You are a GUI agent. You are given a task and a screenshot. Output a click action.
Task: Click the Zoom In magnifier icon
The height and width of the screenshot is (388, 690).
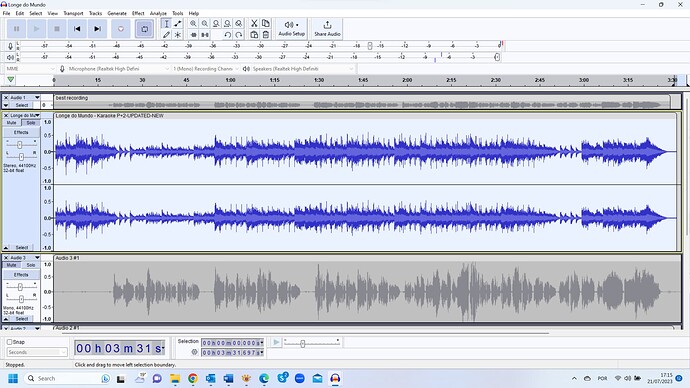(193, 24)
